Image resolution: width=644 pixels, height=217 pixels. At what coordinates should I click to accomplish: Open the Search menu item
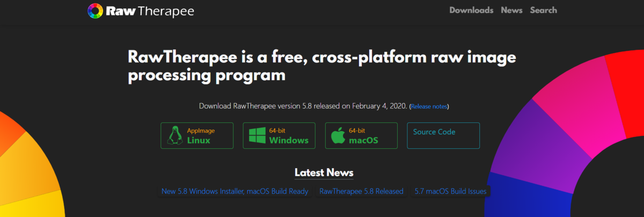[x=544, y=10]
